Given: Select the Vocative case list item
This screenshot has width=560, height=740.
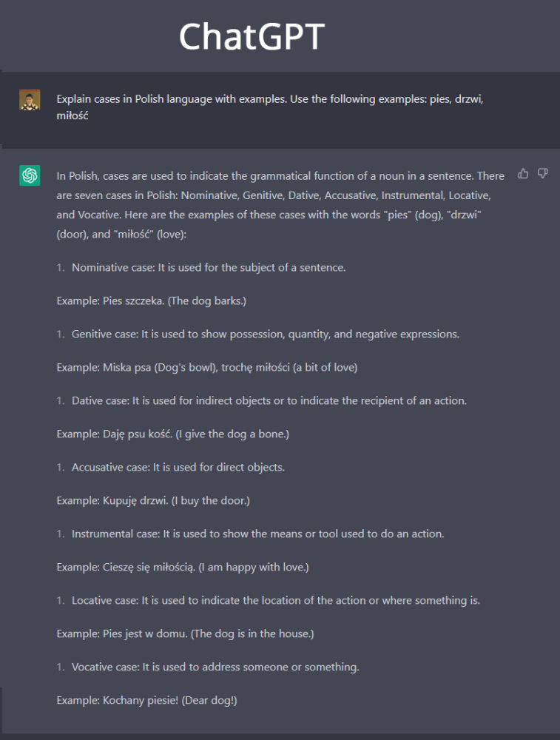Looking at the screenshot, I should pos(208,667).
